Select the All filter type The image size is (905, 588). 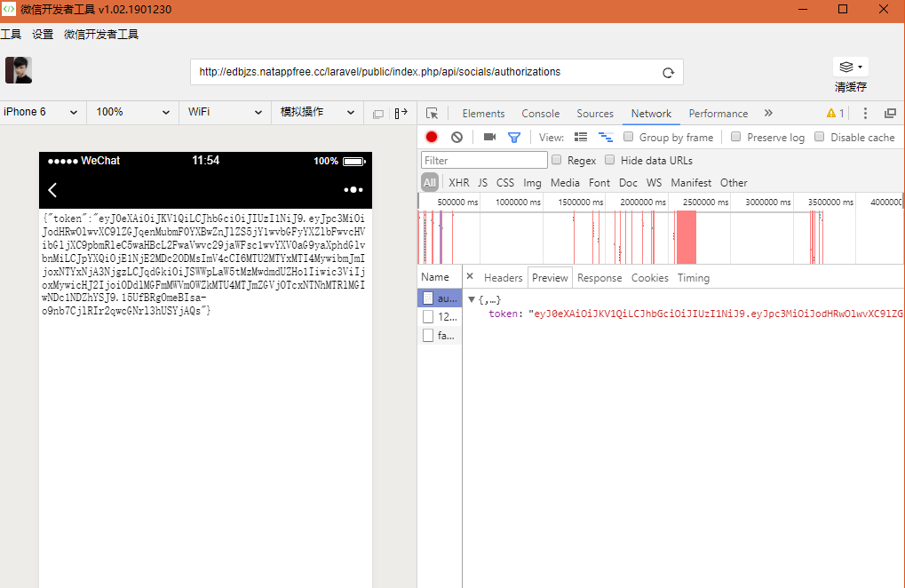tap(430, 182)
